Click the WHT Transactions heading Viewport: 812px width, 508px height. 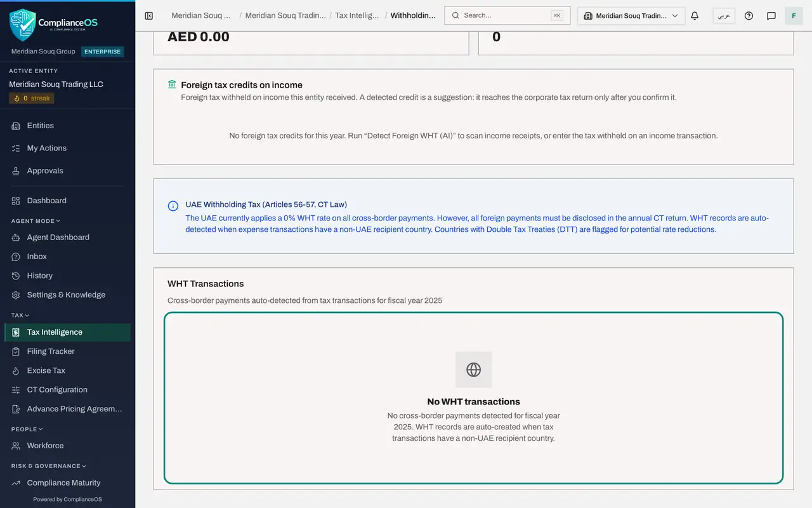click(x=206, y=284)
